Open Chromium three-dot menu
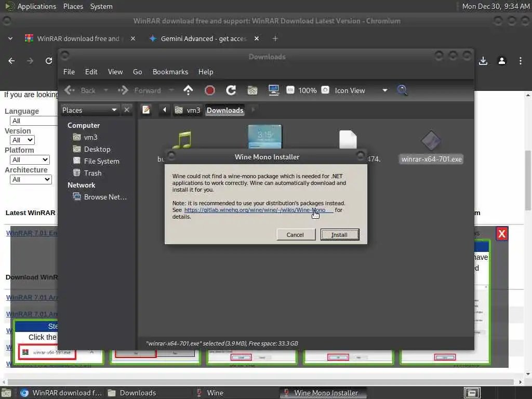 pos(521,61)
